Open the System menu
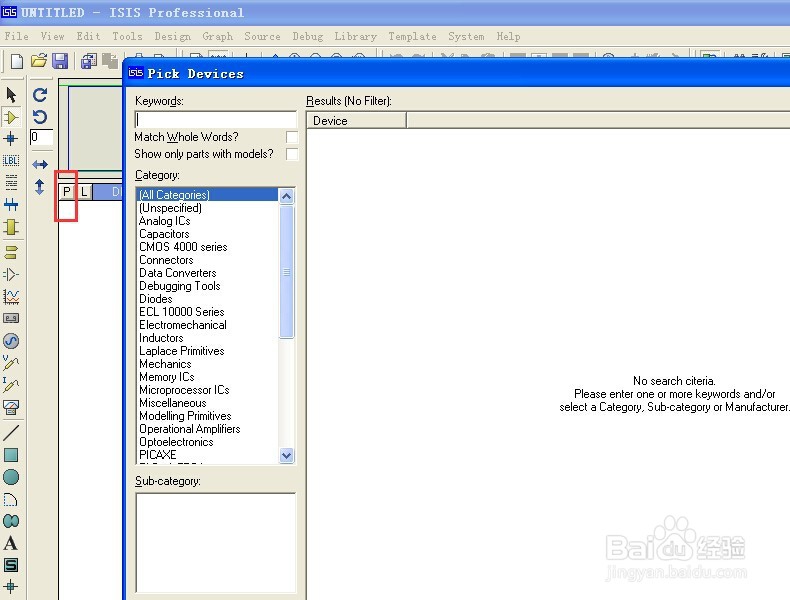 point(467,36)
